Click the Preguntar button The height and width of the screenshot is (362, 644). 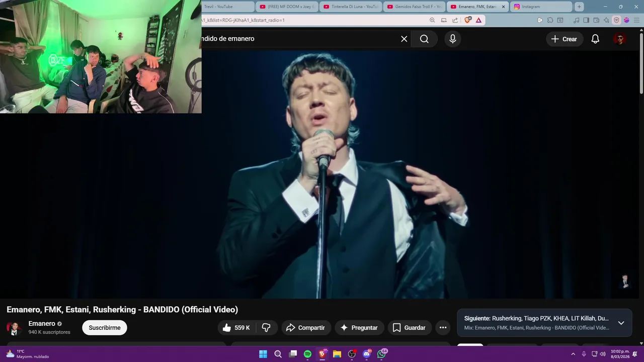359,328
